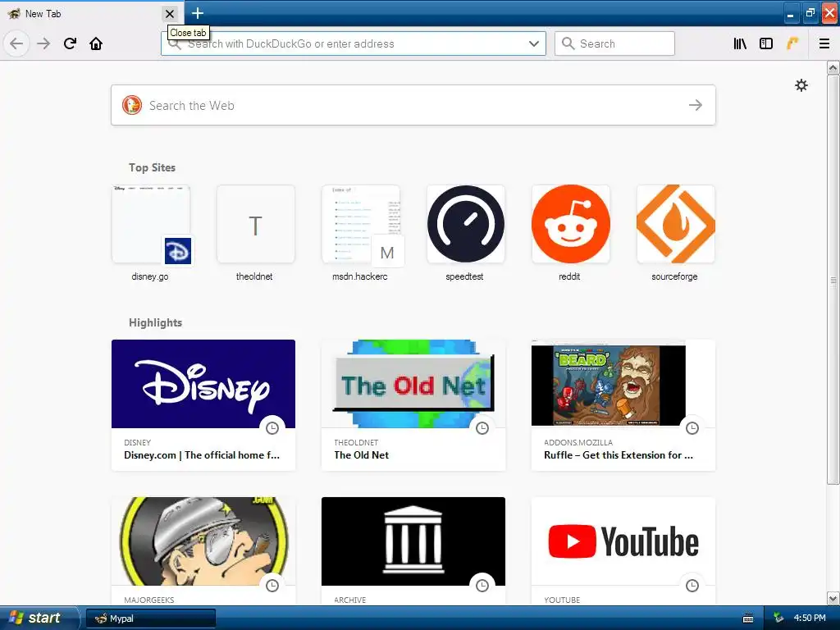The height and width of the screenshot is (630, 840).
Task: Click history clock icon on Ruffle card
Action: (x=692, y=428)
